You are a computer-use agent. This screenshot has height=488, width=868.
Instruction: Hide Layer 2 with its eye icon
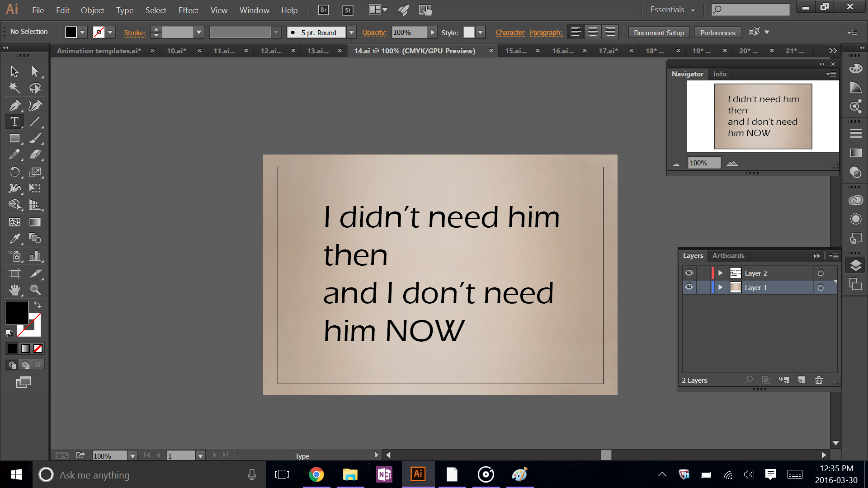click(689, 273)
